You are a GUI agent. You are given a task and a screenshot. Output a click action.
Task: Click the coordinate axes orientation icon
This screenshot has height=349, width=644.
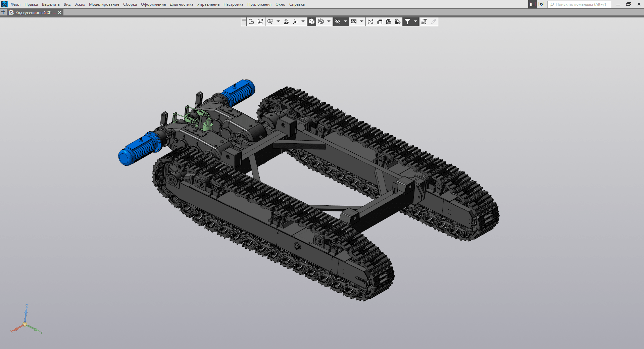(295, 21)
